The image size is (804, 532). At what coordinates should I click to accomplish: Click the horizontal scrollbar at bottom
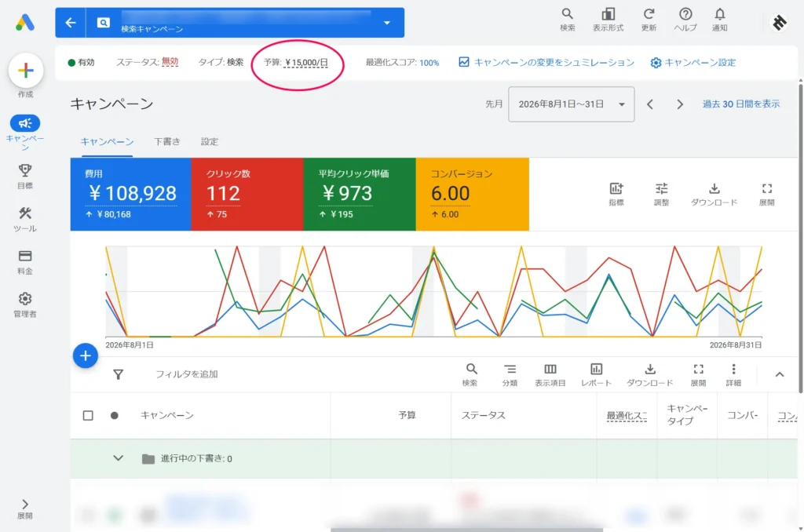[x=466, y=530]
